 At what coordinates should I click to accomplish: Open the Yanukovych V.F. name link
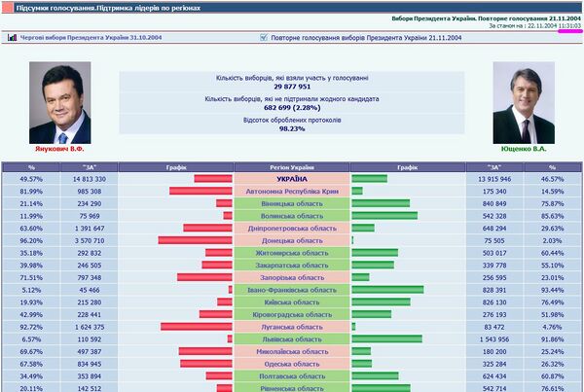coord(60,150)
